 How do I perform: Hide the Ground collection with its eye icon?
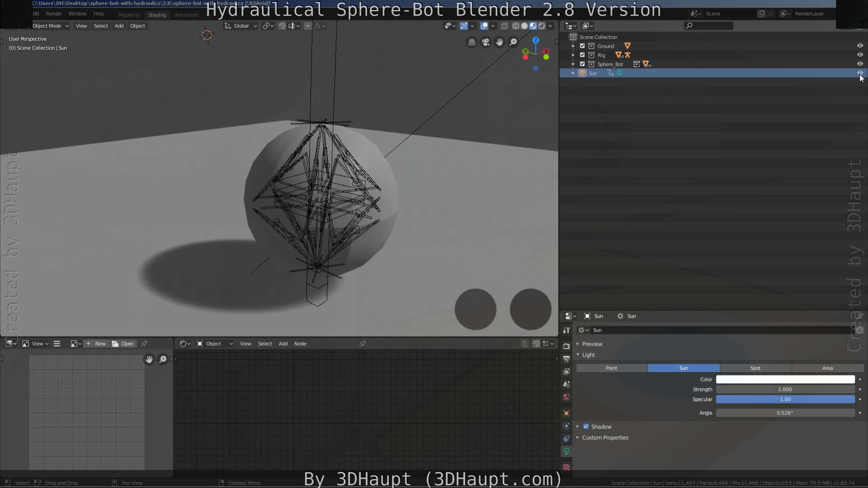(x=860, y=45)
